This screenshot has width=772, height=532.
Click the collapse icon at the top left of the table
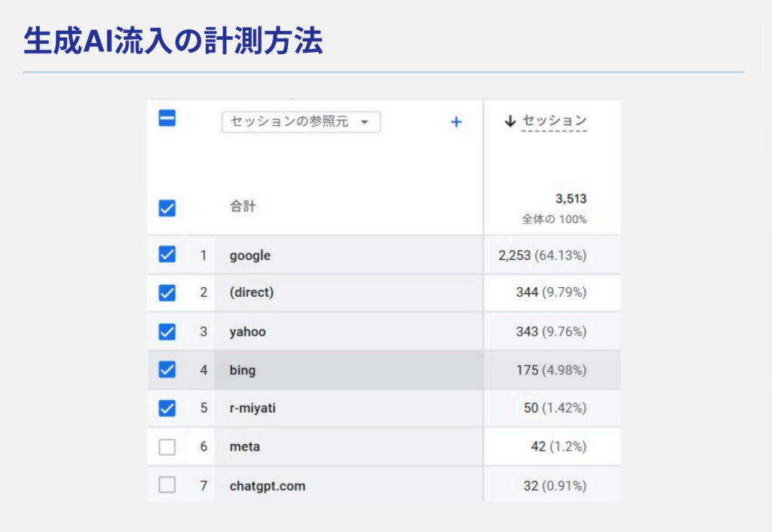pyautogui.click(x=167, y=118)
